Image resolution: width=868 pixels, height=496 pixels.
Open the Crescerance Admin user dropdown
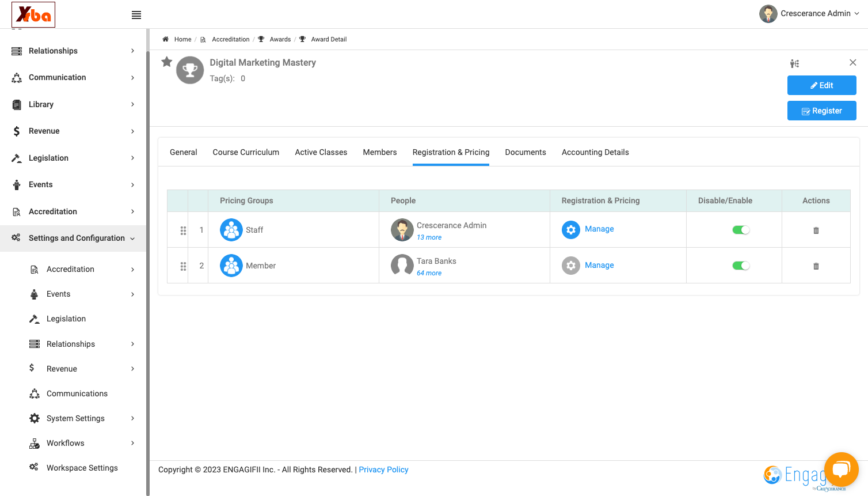pyautogui.click(x=809, y=13)
